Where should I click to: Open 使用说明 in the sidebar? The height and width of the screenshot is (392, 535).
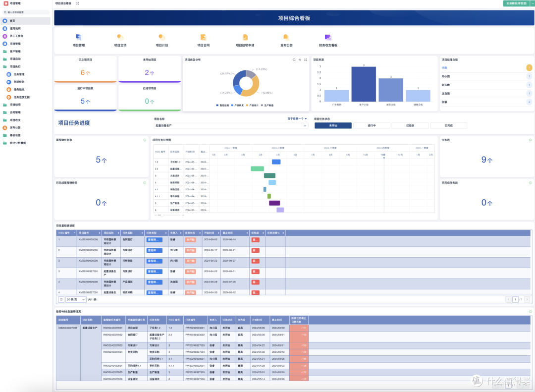pyautogui.click(x=26, y=29)
